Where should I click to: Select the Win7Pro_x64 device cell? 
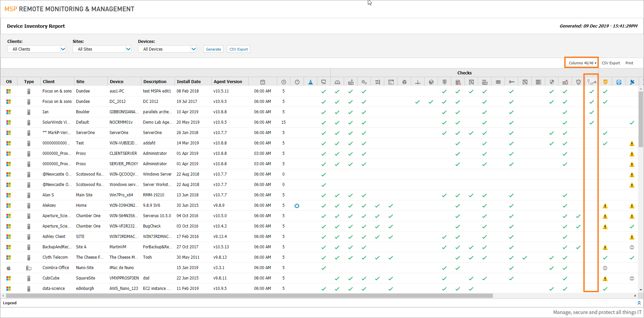(x=124, y=195)
